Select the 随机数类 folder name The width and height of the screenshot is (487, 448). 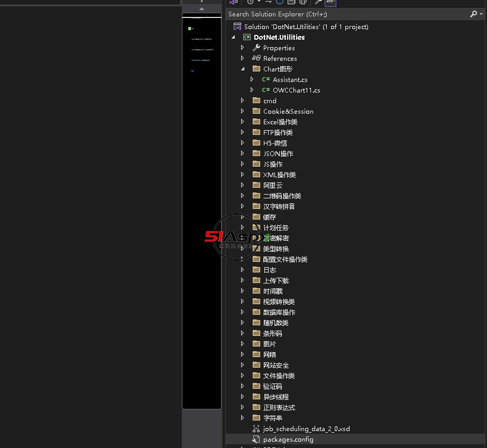(x=276, y=323)
